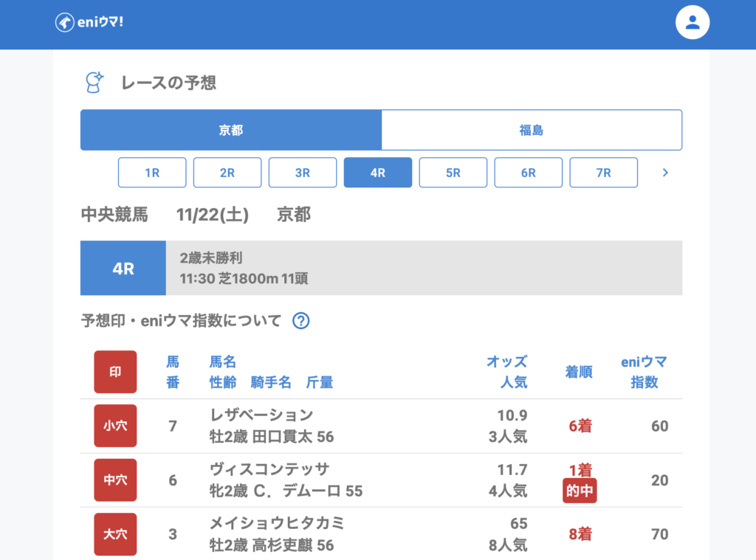The width and height of the screenshot is (756, 560).
Task: Select race 6R
Action: coord(529,173)
